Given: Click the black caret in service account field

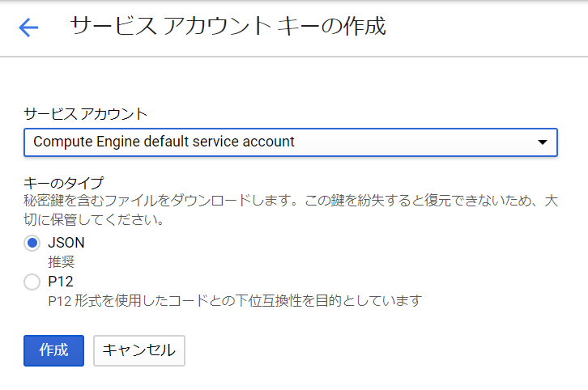Looking at the screenshot, I should (543, 142).
